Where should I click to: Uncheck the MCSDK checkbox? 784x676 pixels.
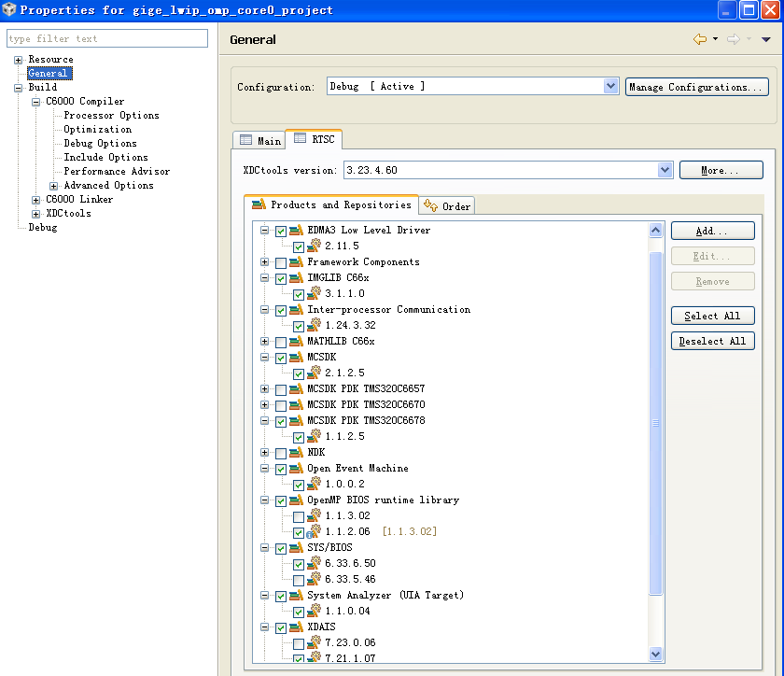coord(281,359)
